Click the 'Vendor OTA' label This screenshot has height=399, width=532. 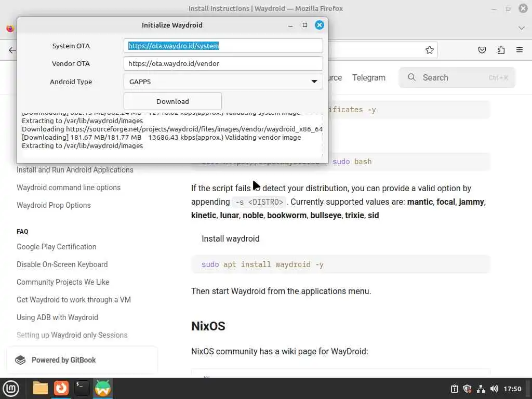point(71,63)
